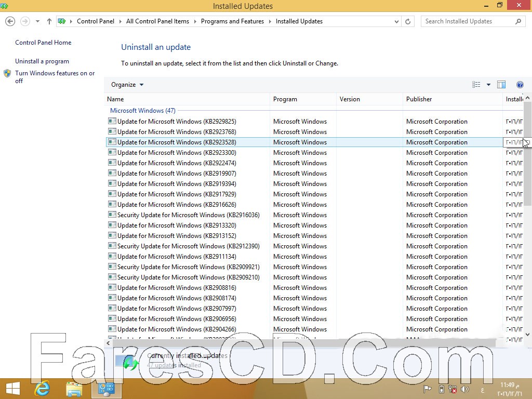Click update icon beside KB2908174 row

click(x=112, y=298)
